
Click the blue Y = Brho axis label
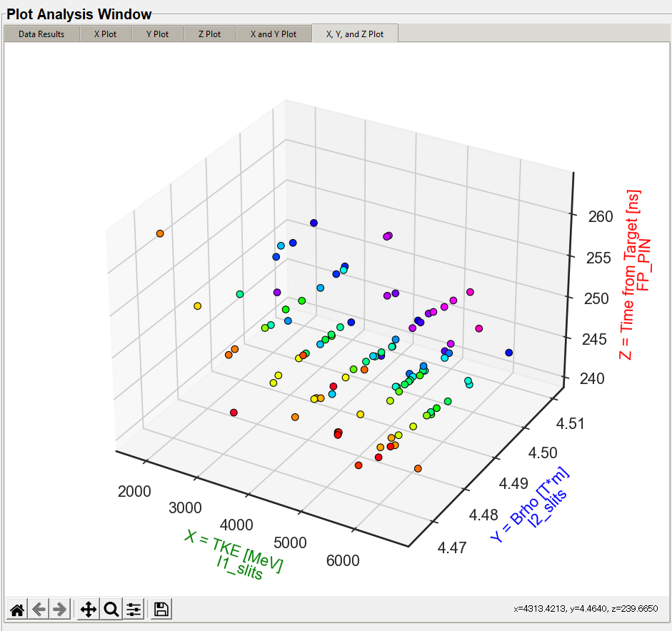(x=529, y=505)
